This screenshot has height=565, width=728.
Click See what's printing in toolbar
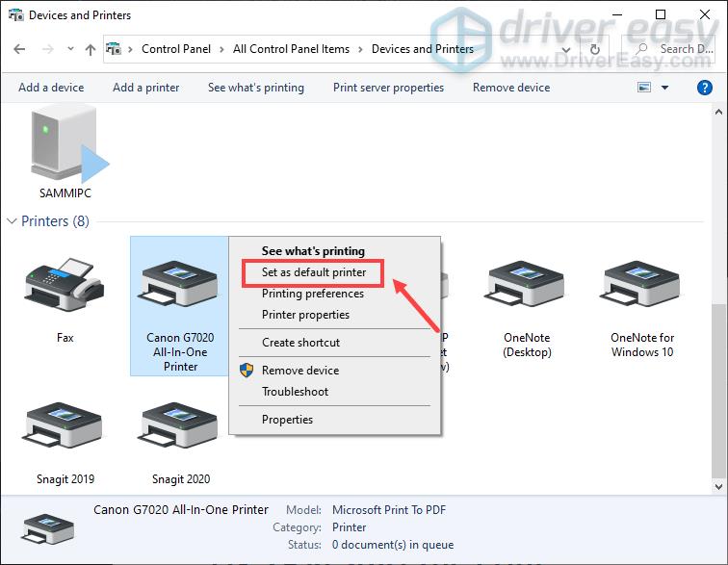pyautogui.click(x=256, y=88)
